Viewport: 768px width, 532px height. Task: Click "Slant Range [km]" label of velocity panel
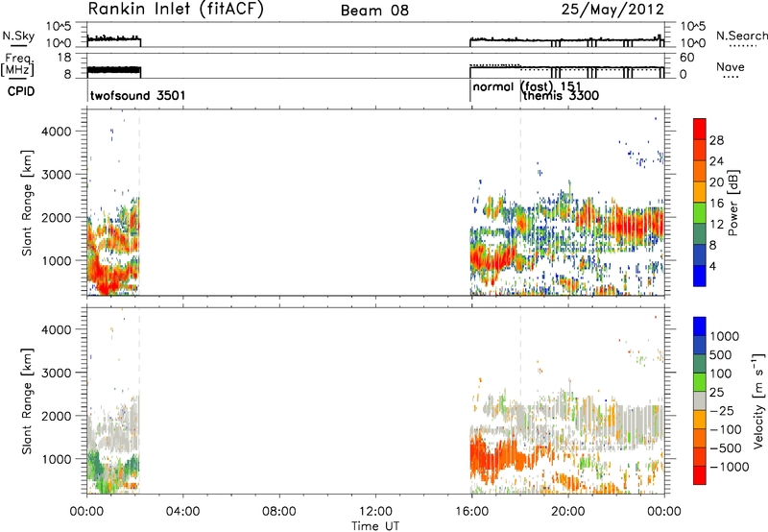tap(27, 401)
